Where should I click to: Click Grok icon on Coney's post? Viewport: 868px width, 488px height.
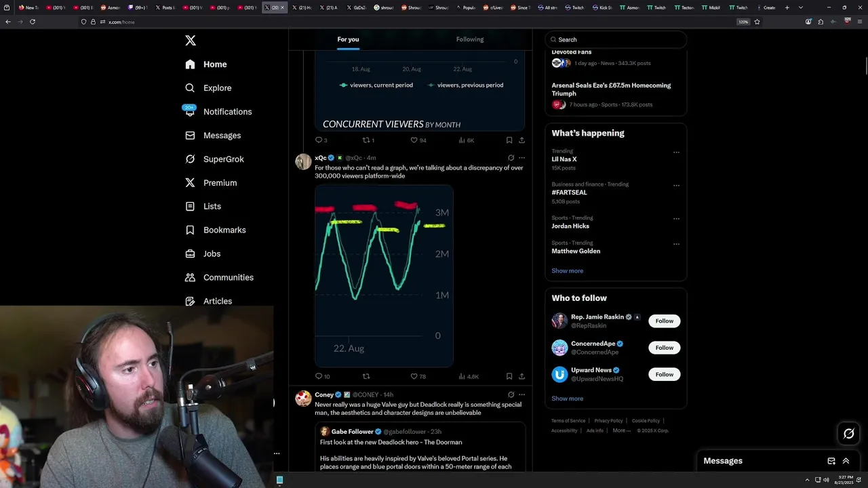click(x=511, y=394)
